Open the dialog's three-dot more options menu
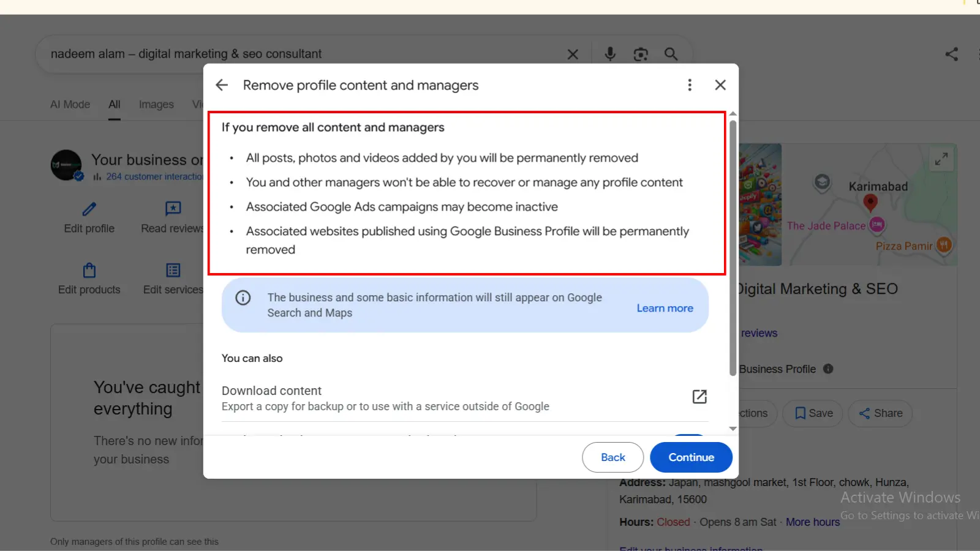Viewport: 980px width, 551px height. tap(690, 85)
